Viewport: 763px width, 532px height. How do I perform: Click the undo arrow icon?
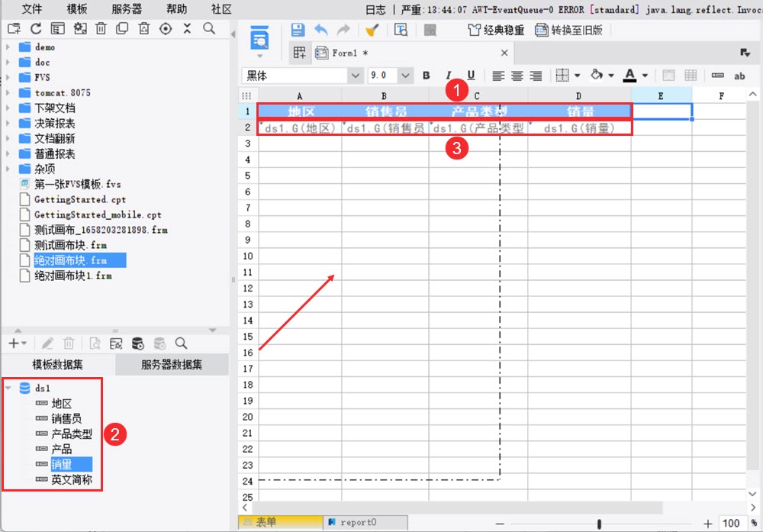click(x=320, y=30)
